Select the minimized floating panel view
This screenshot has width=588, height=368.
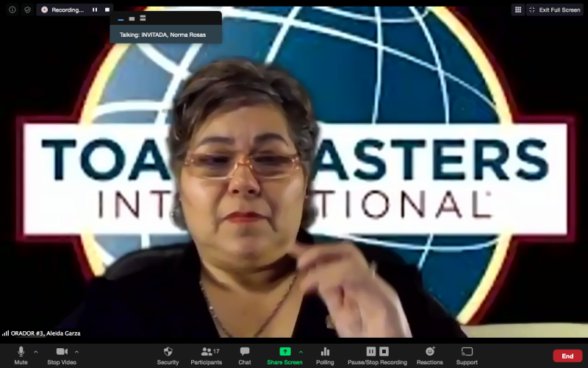121,18
